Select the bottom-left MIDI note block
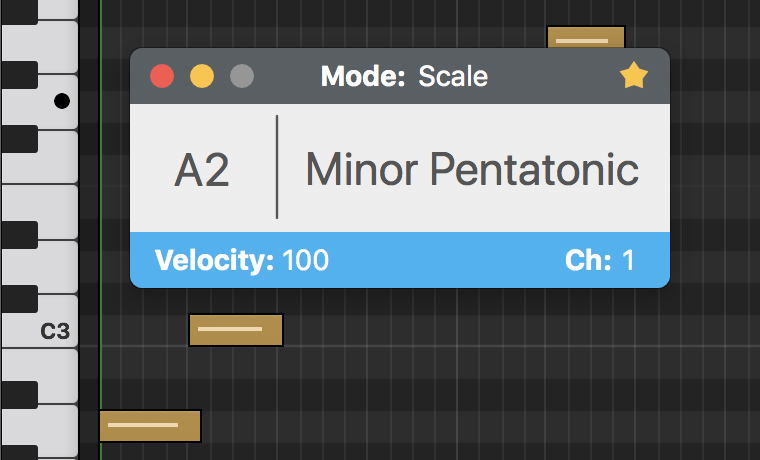 point(150,425)
